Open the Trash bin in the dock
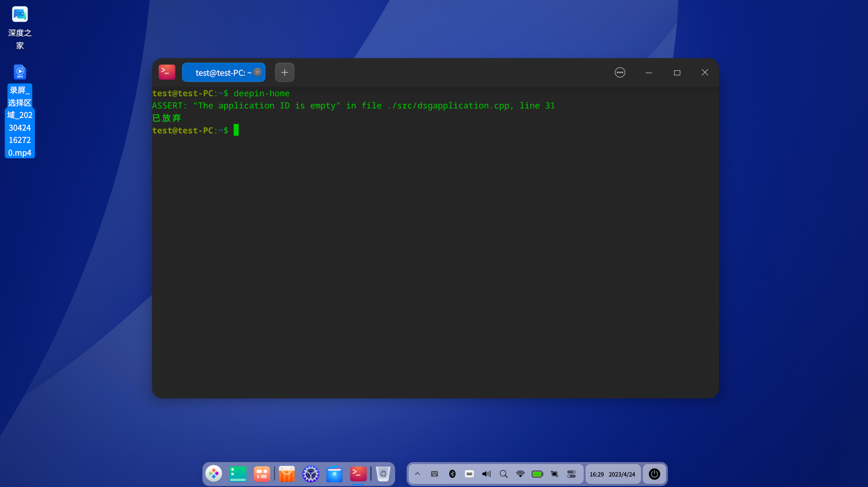 [383, 474]
